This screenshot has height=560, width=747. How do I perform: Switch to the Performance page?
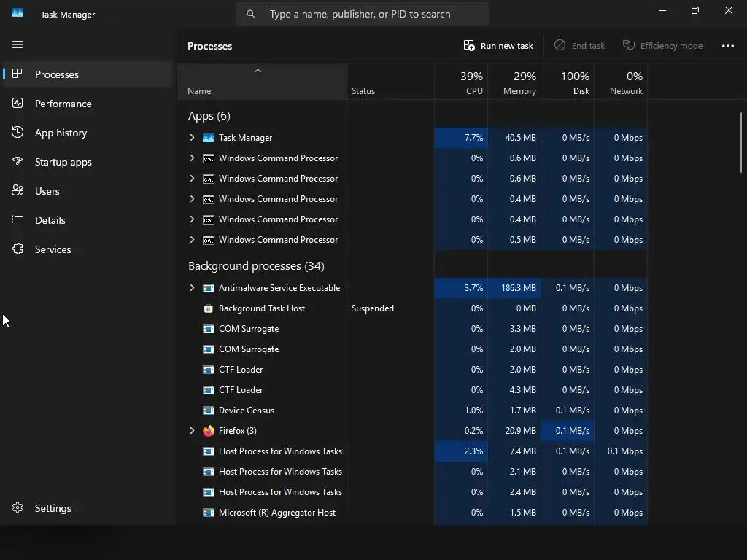(88, 104)
